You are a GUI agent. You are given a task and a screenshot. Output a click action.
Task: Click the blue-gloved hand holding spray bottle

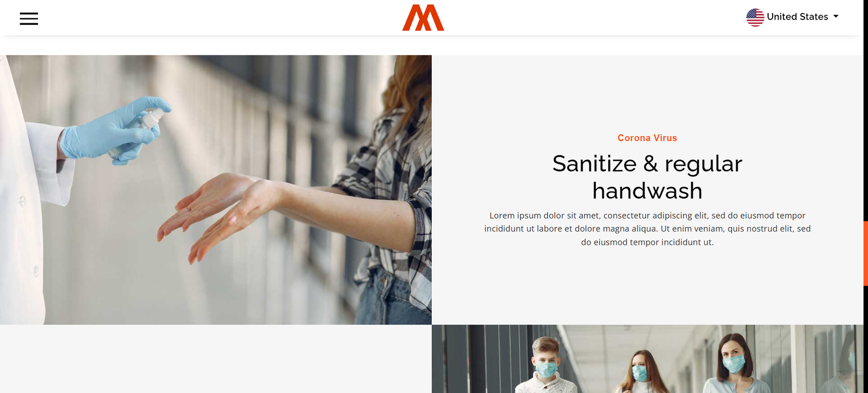(117, 130)
